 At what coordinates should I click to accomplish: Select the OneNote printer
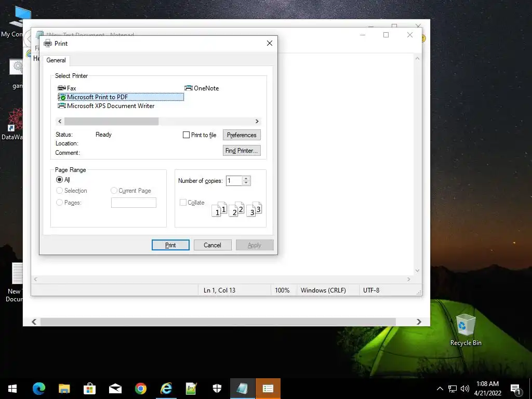(x=202, y=88)
